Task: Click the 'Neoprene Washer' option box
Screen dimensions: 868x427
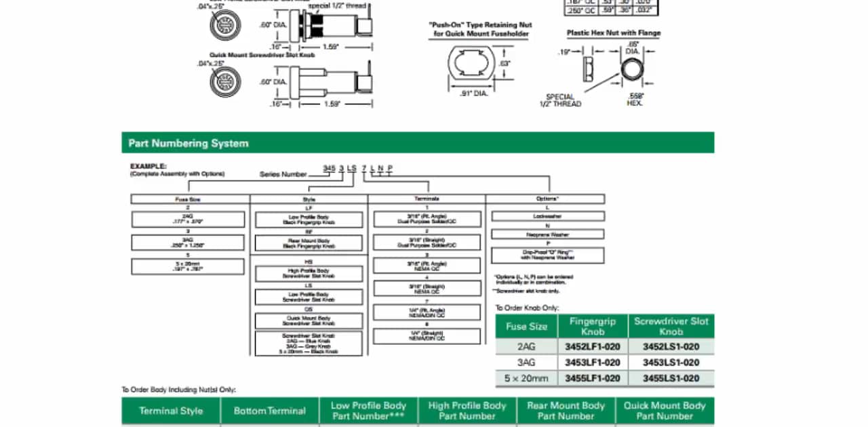Action: tap(548, 235)
